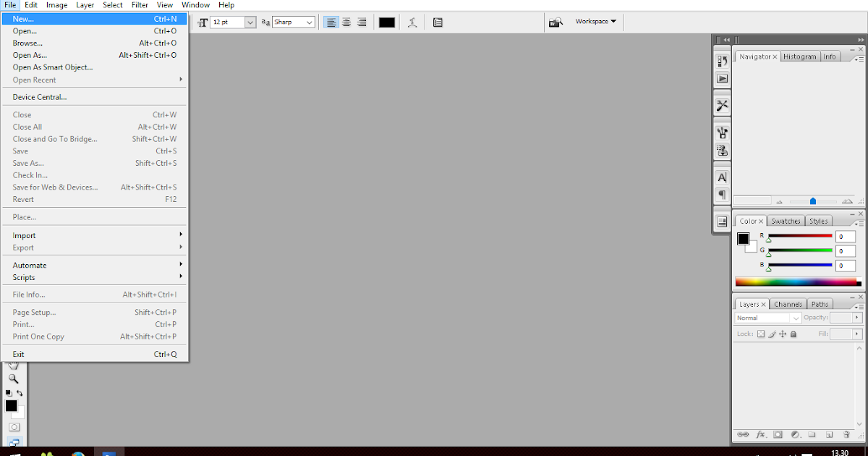The height and width of the screenshot is (456, 868).
Task: Expand the Automate submenu
Action: 94,265
